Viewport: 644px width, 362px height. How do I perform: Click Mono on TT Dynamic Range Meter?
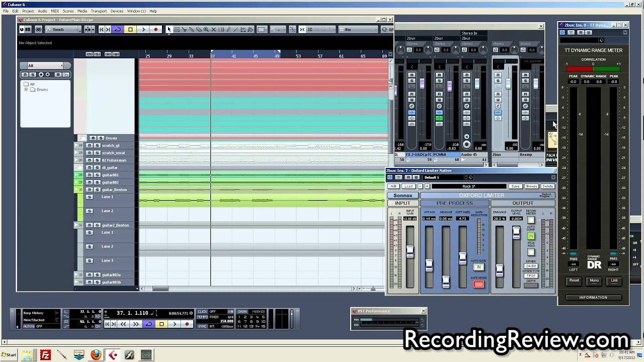pos(594,281)
